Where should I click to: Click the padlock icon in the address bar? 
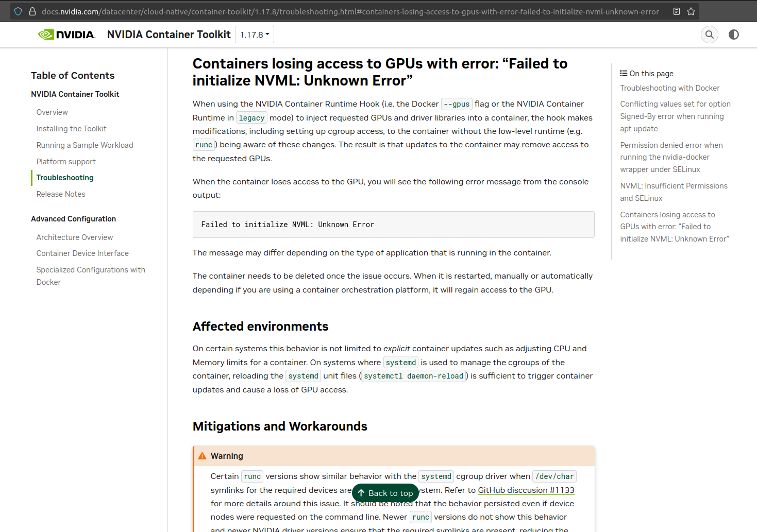coord(32,11)
